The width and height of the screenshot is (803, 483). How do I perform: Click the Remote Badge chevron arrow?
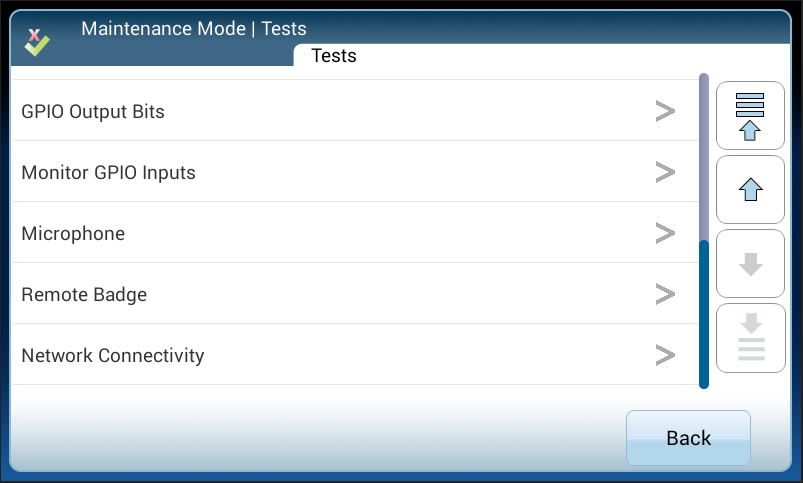[x=665, y=294]
